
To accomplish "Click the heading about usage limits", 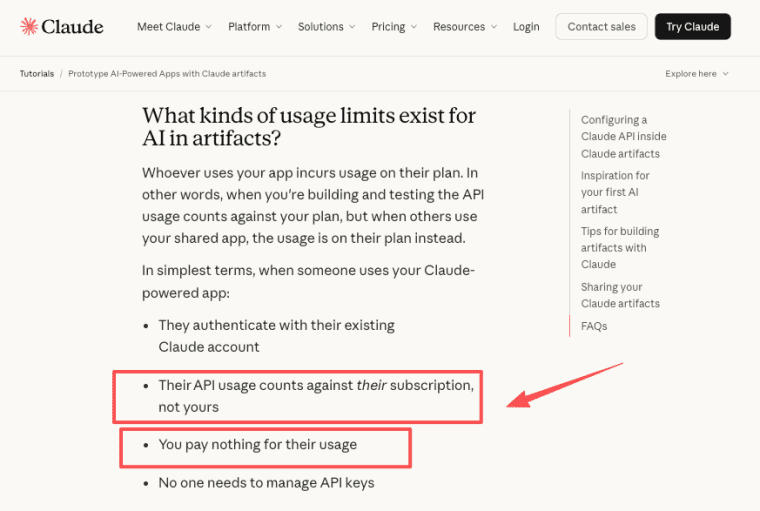I will tap(309, 127).
